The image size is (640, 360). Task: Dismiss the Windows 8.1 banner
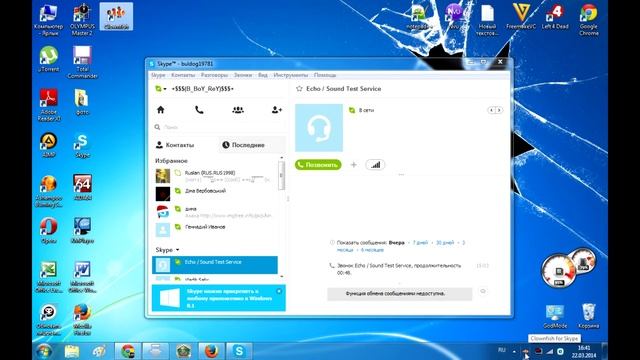(279, 291)
